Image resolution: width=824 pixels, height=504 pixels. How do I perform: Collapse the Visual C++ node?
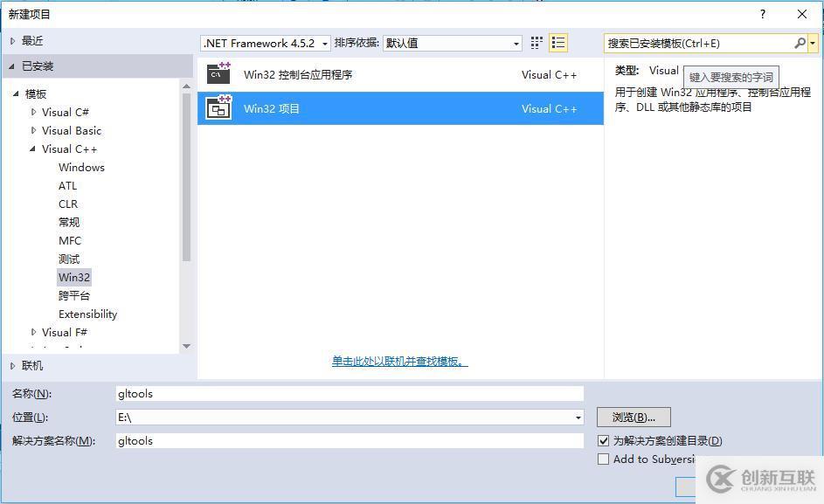[32, 148]
